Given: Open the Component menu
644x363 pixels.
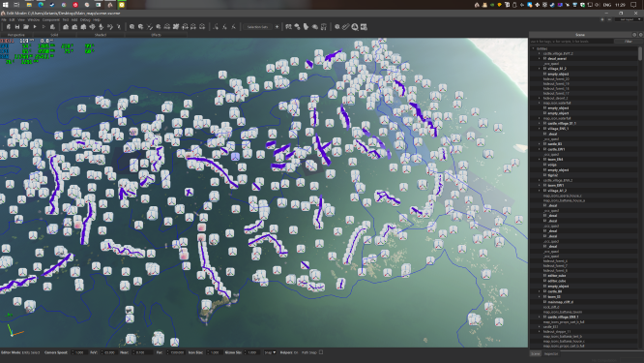Looking at the screenshot, I should coord(51,19).
